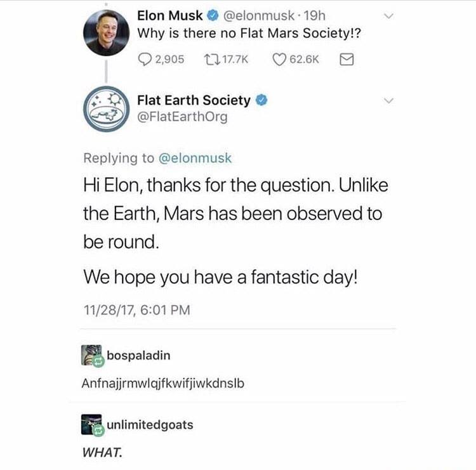Screen dimensions: 476x470
Task: Like the tweet with 62.6K hearts
Action: (280, 59)
